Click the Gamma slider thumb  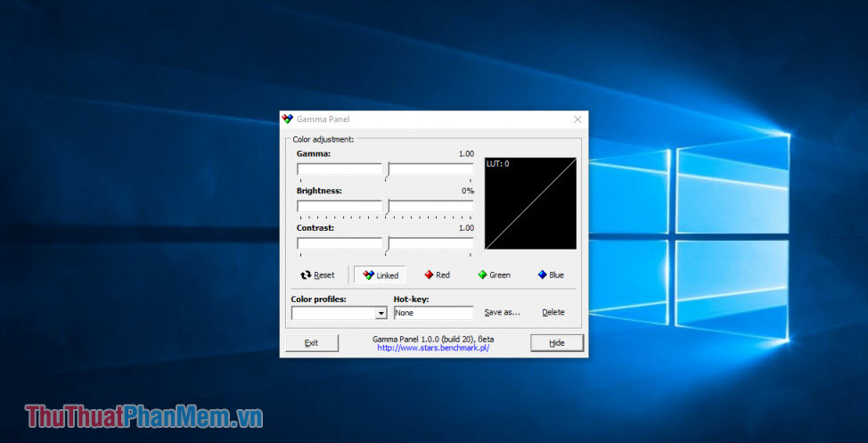[x=386, y=170]
